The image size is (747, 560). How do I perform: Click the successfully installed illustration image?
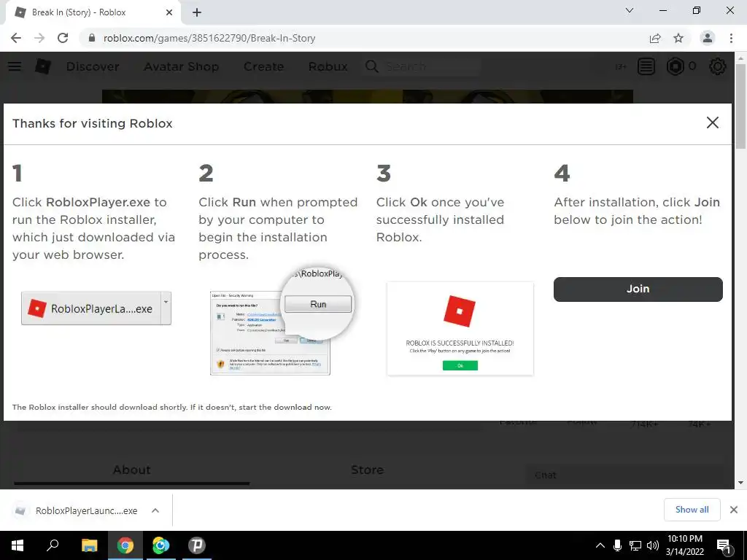(x=460, y=329)
